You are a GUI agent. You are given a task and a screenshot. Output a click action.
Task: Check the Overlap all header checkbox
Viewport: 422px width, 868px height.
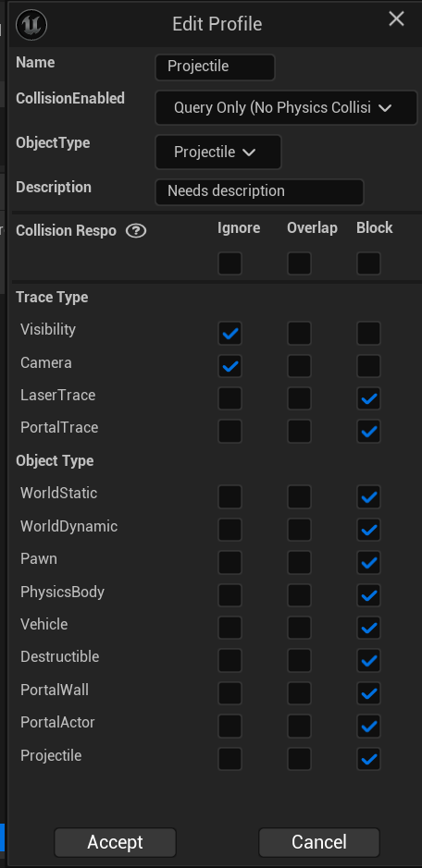[x=300, y=263]
